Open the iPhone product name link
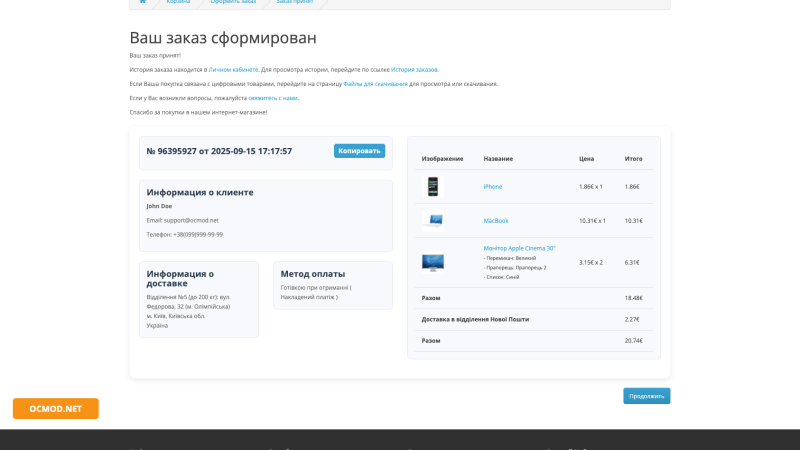This screenshot has height=450, width=800. coord(493,187)
